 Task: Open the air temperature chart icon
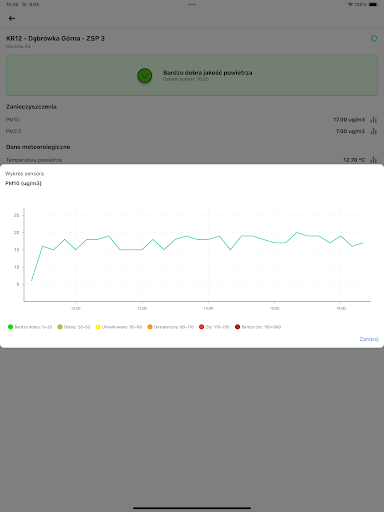[x=374, y=160]
